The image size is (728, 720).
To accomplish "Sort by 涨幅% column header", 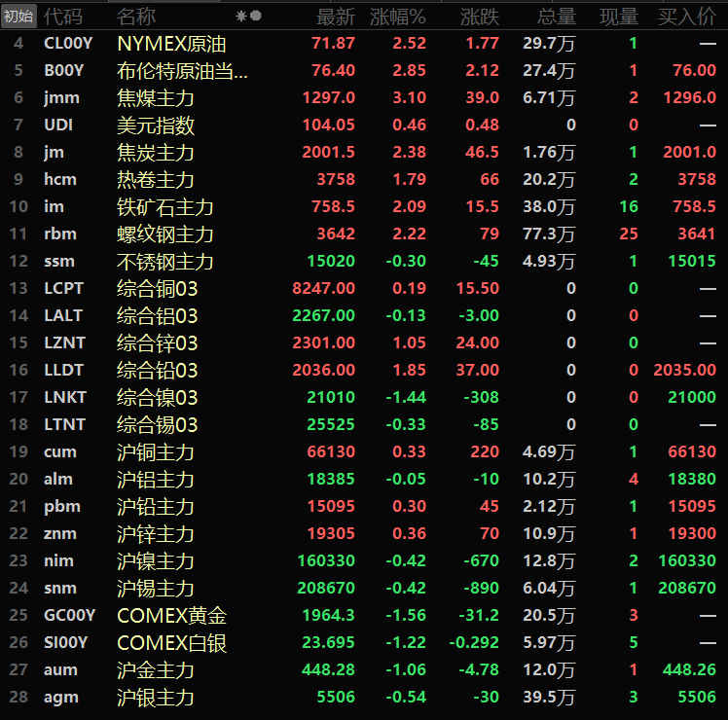I will coord(398,17).
